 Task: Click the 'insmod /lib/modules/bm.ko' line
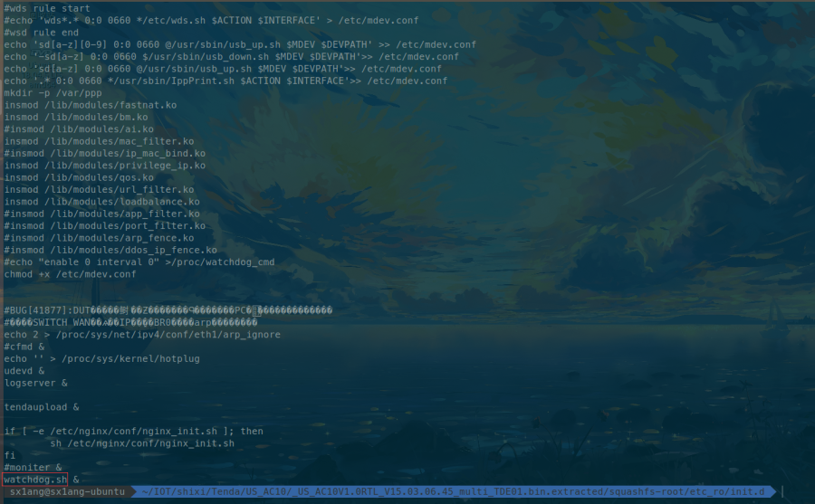coord(75,118)
